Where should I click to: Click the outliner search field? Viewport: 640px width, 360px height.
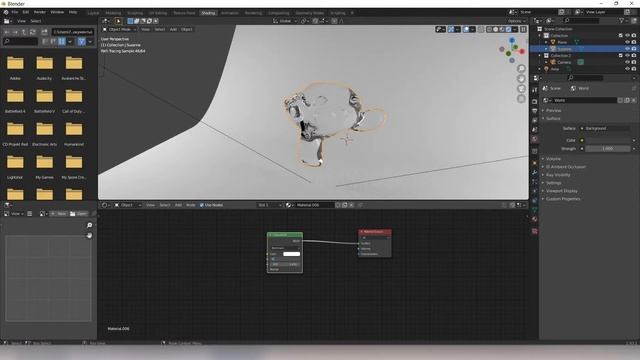pos(581,20)
